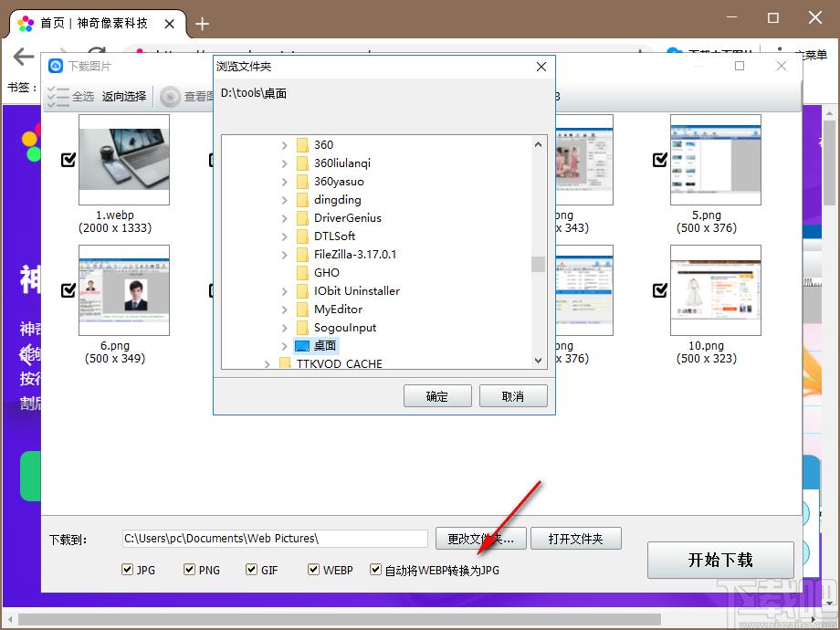Click the tab's colorful favicon
Image resolution: width=840 pixels, height=630 pixels.
(26, 24)
